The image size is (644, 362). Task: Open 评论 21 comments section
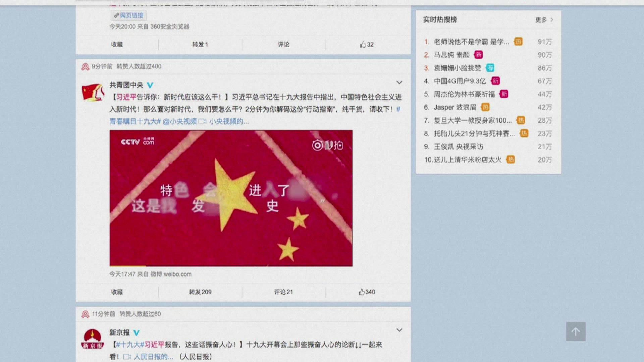283,292
